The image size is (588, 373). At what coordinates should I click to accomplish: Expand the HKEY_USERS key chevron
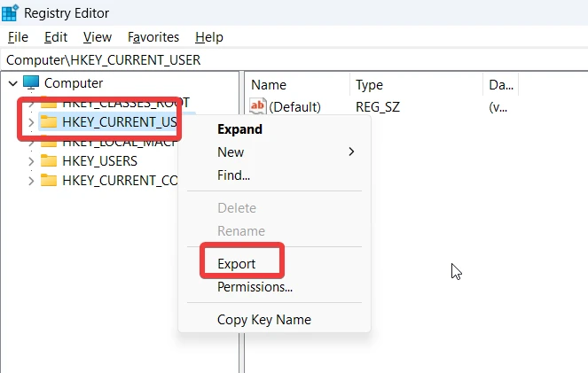tap(31, 161)
